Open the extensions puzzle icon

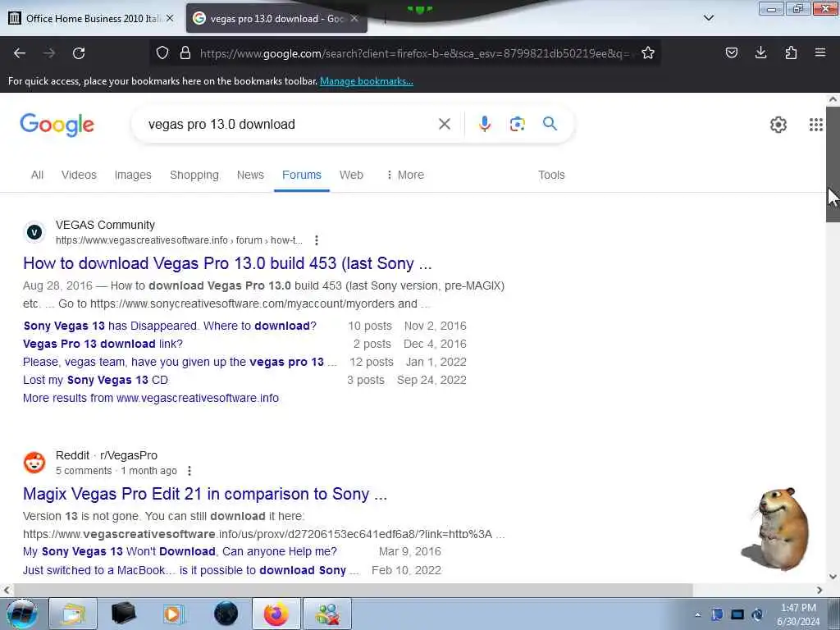tap(791, 52)
